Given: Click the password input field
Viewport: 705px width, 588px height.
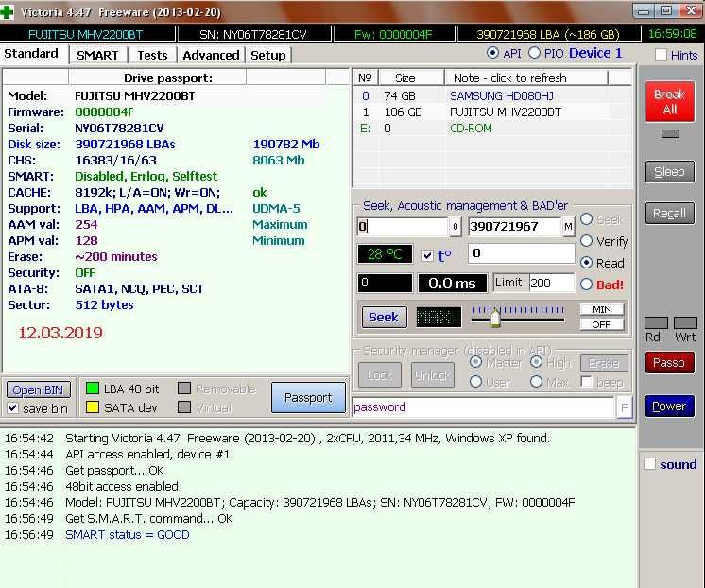Looking at the screenshot, I should (x=484, y=407).
